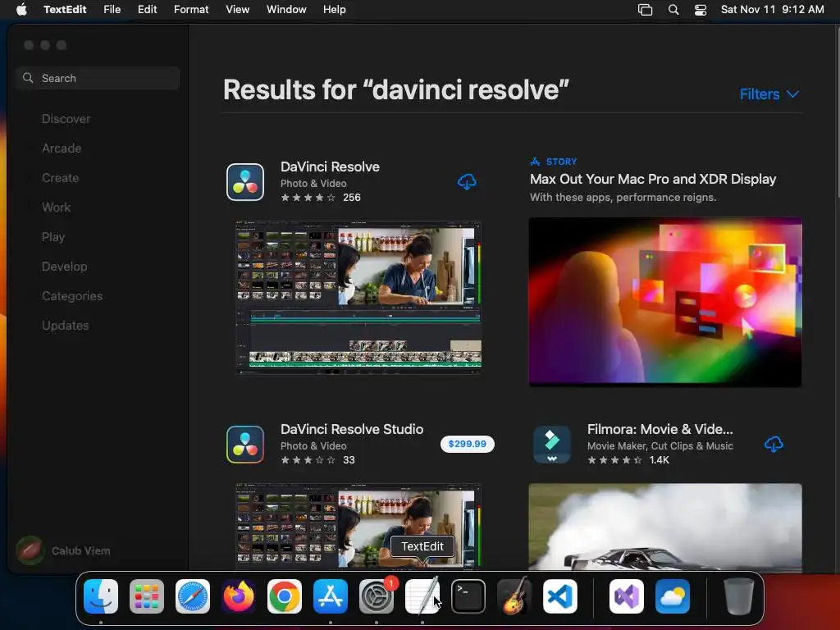This screenshot has width=840, height=630.
Task: Open Finder from the Dock
Action: [101, 596]
